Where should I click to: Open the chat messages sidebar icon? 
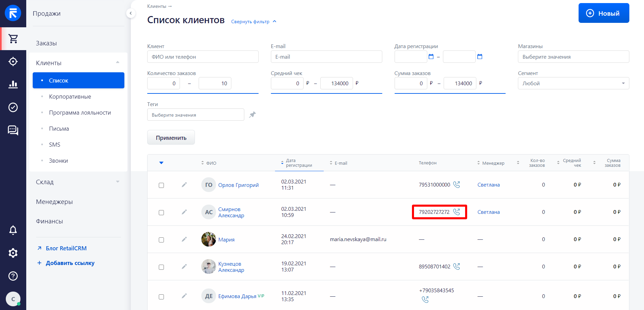13,130
